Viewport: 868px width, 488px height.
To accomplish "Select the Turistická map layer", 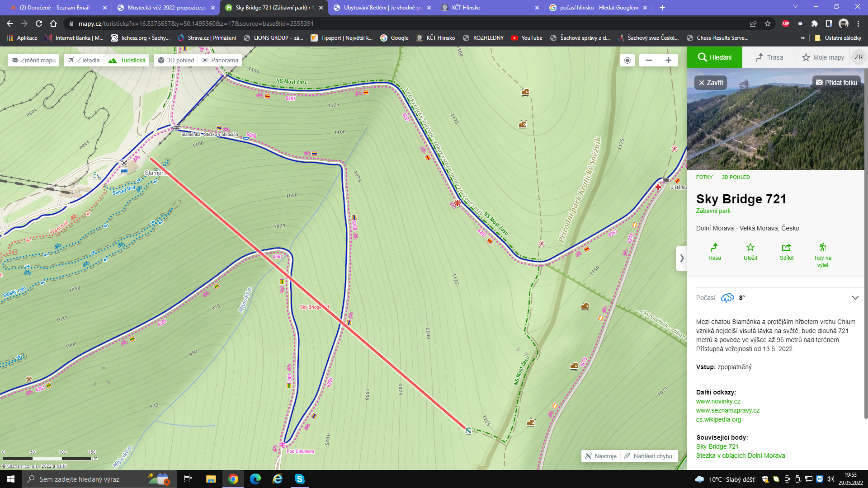I will click(127, 60).
